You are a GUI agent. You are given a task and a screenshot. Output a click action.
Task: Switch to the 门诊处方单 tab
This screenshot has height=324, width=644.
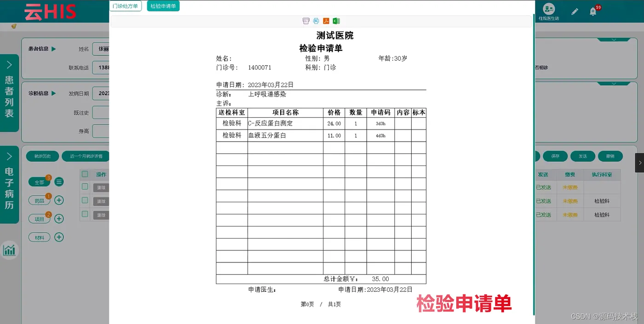[126, 6]
